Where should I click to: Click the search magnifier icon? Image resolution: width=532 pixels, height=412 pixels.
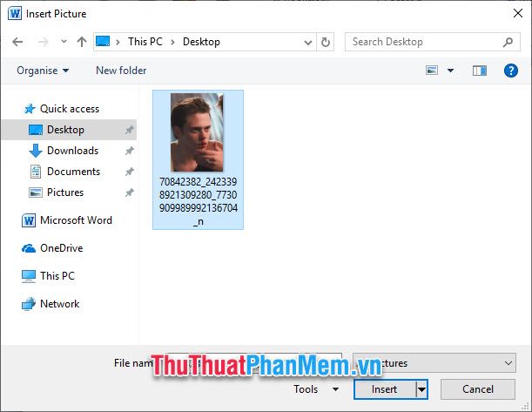point(508,42)
